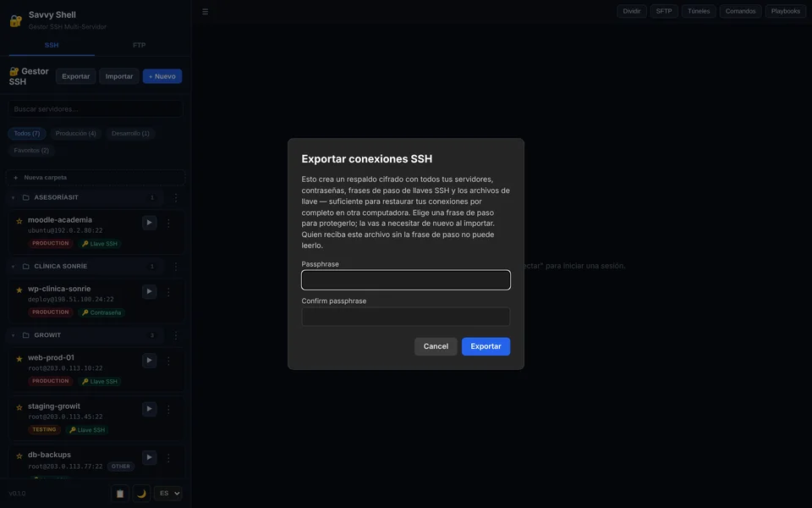Open staging-growit more options menu

[x=168, y=410]
